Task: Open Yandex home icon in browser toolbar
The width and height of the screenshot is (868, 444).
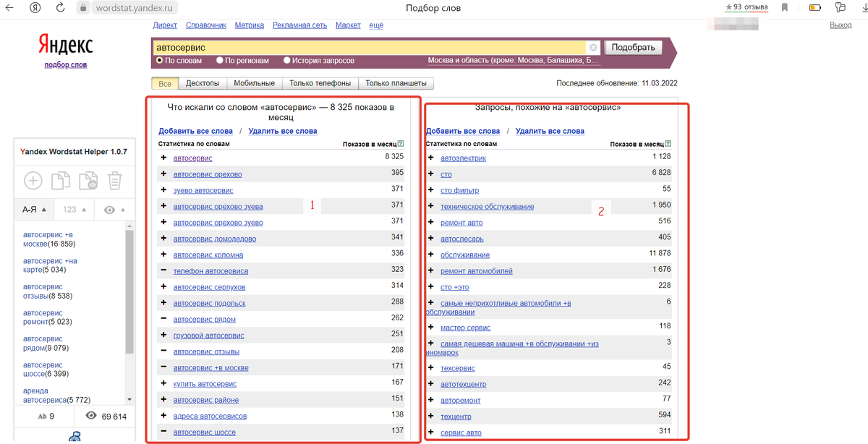Action: [x=36, y=8]
